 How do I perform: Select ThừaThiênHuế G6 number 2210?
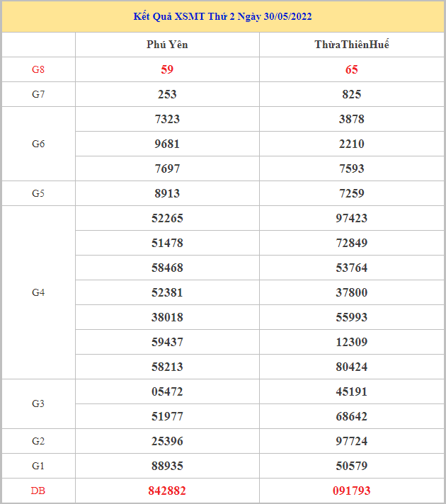(x=352, y=144)
